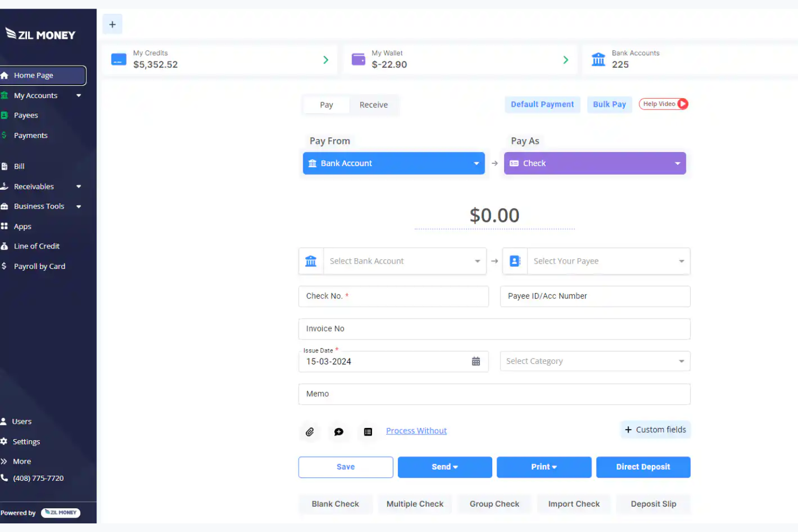The image size is (798, 532).
Task: Switch to the Receive tab
Action: pyautogui.click(x=374, y=105)
